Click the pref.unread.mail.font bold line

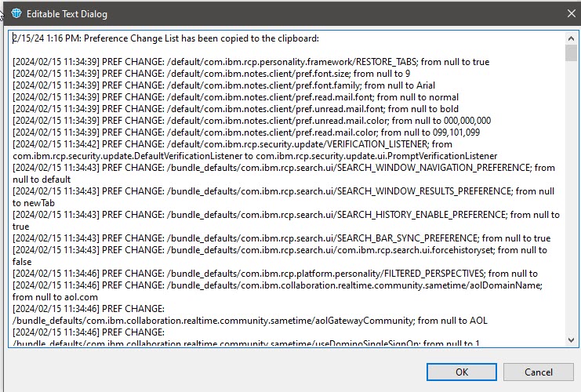click(x=235, y=109)
